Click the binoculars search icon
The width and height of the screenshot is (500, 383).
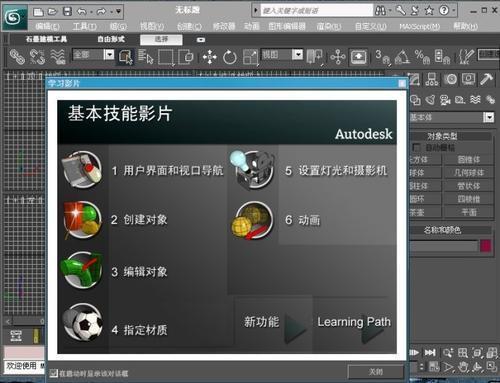tap(380, 11)
